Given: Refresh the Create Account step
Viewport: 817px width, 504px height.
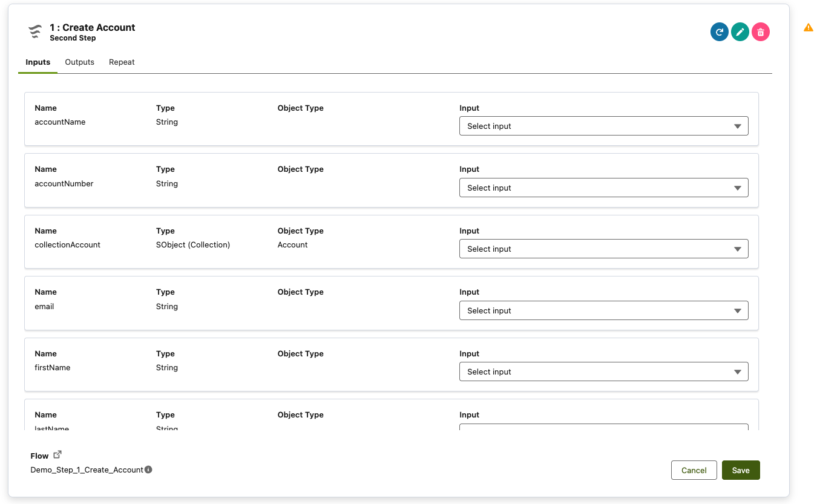Looking at the screenshot, I should tap(719, 31).
